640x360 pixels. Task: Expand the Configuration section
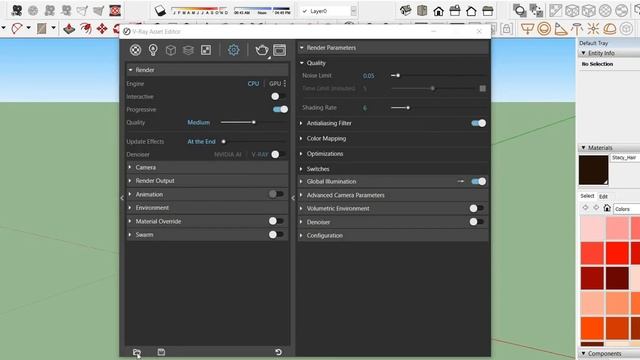[x=393, y=236]
